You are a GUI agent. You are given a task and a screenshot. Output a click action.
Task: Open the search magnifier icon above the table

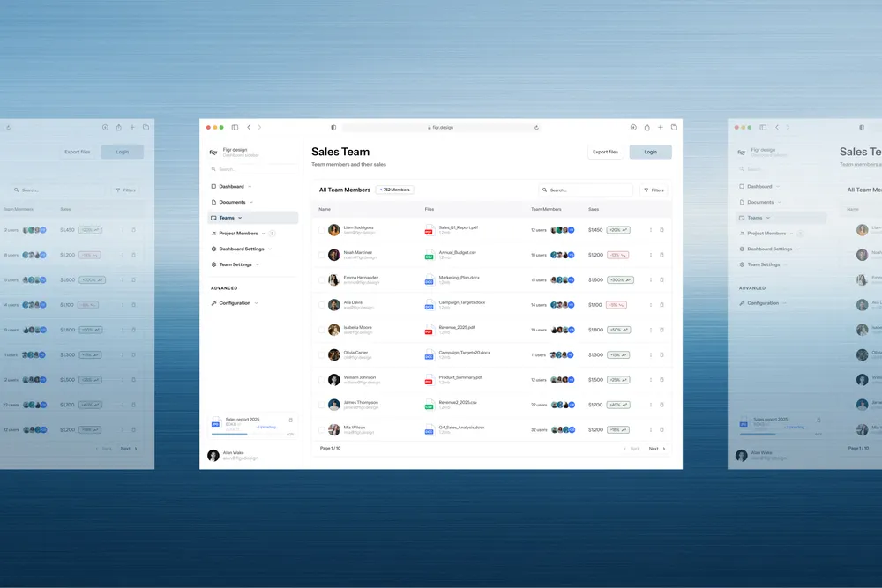point(544,190)
